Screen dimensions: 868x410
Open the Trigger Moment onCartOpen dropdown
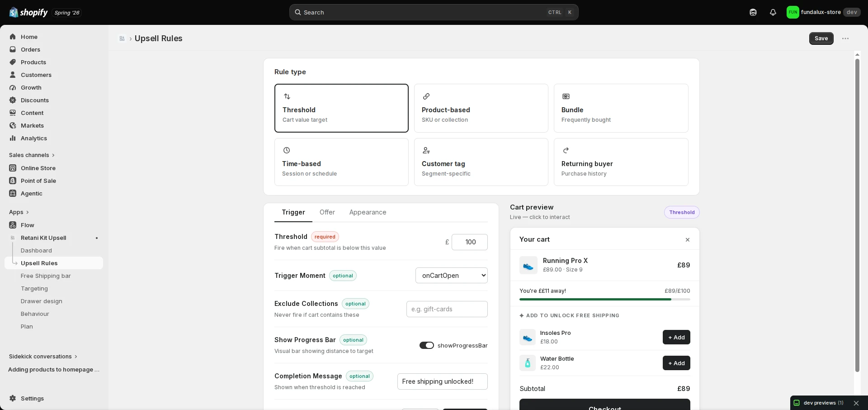pos(451,275)
